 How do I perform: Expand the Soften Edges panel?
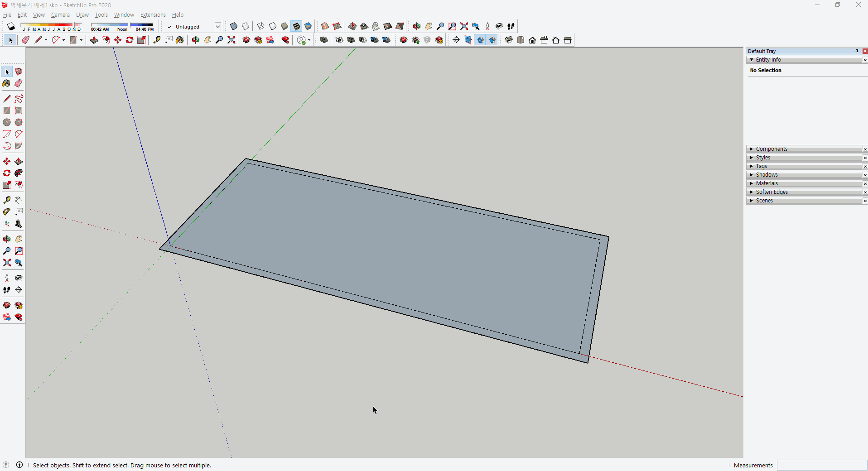[x=752, y=192]
